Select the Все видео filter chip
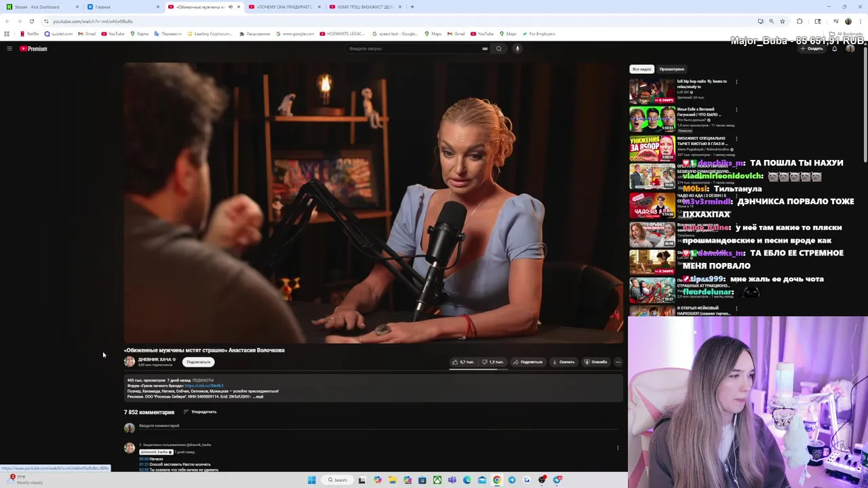This screenshot has width=868, height=488. click(642, 69)
